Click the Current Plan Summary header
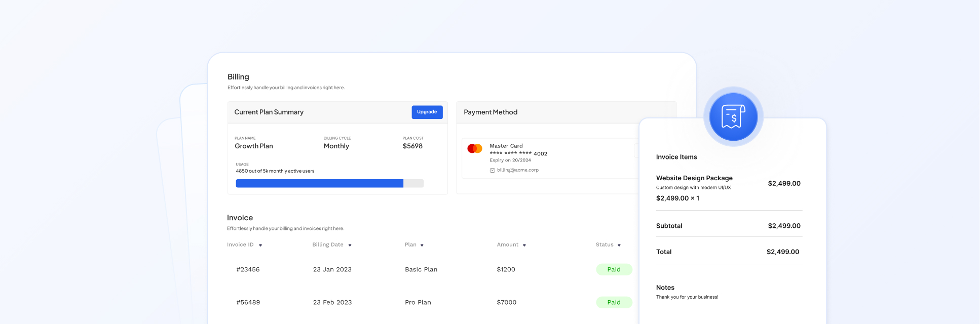Image resolution: width=980 pixels, height=324 pixels. [269, 112]
